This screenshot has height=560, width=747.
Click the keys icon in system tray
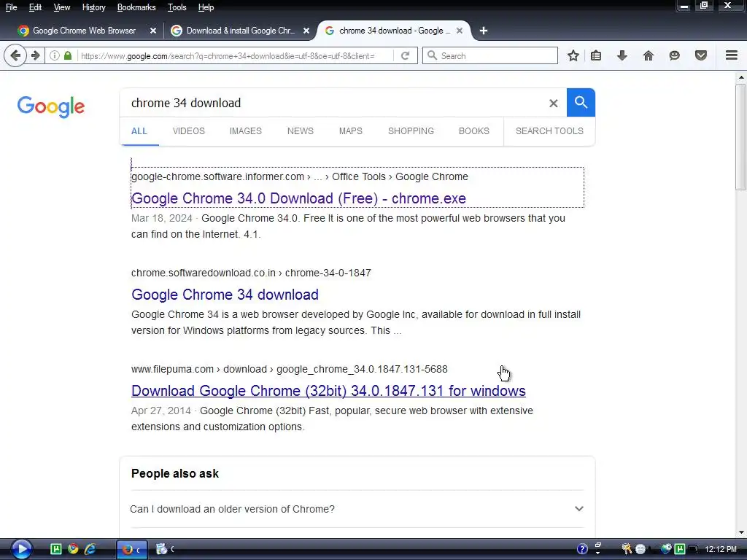(x=627, y=549)
